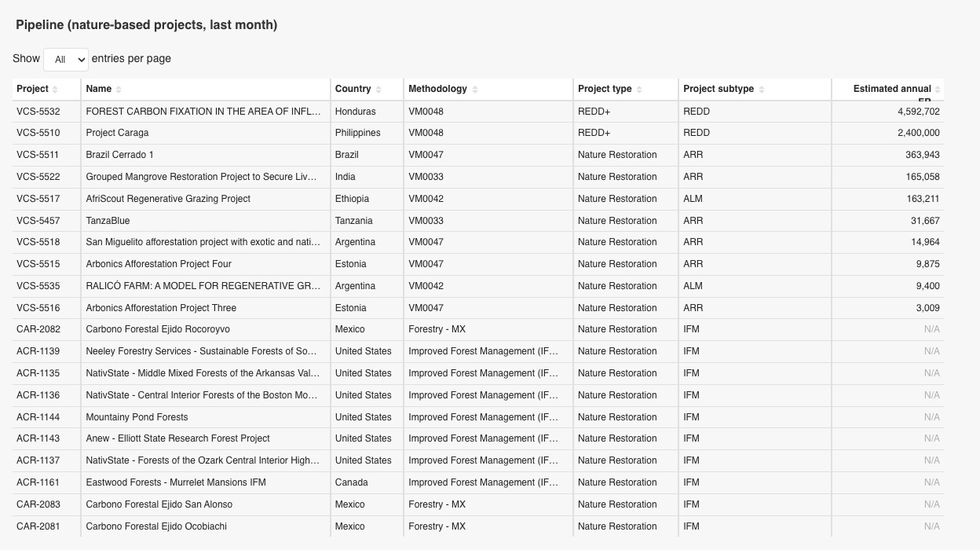The width and height of the screenshot is (980, 550).
Task: Click AfriScout Regenerative Grazing Project name
Action: point(168,199)
